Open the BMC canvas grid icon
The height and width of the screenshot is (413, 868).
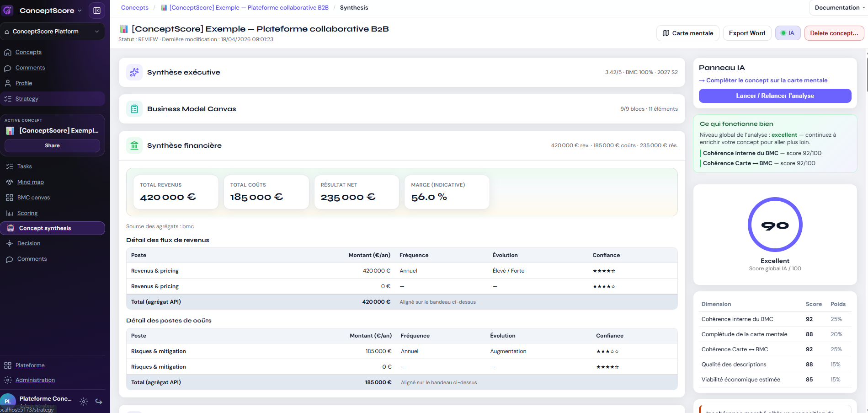coord(10,198)
